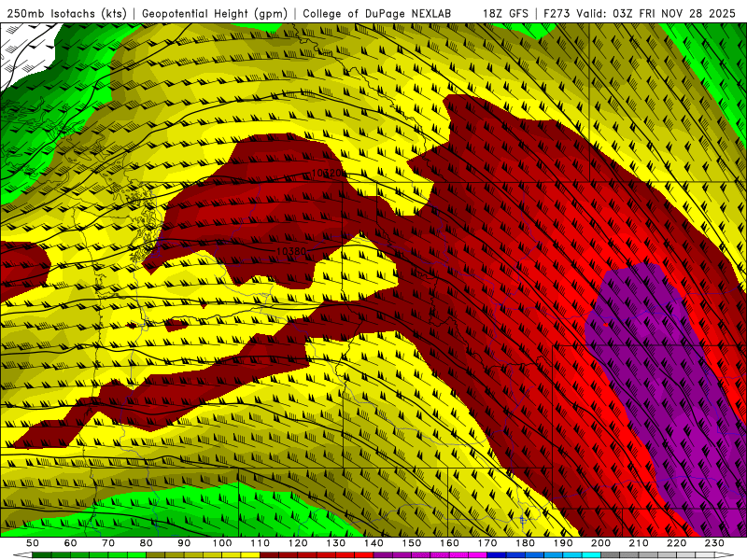The height and width of the screenshot is (560, 747).
Task: Click the bright yellow swatch just left of 110
Action: pyautogui.click(x=250, y=555)
